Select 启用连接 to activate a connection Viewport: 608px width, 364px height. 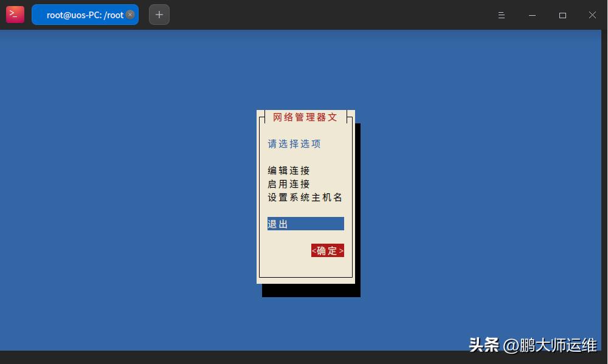pyautogui.click(x=289, y=184)
